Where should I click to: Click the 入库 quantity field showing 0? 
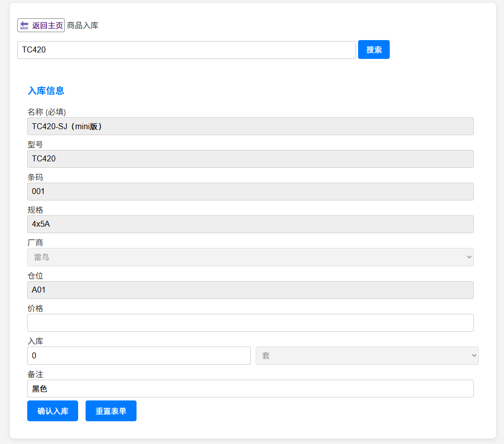[x=139, y=355]
